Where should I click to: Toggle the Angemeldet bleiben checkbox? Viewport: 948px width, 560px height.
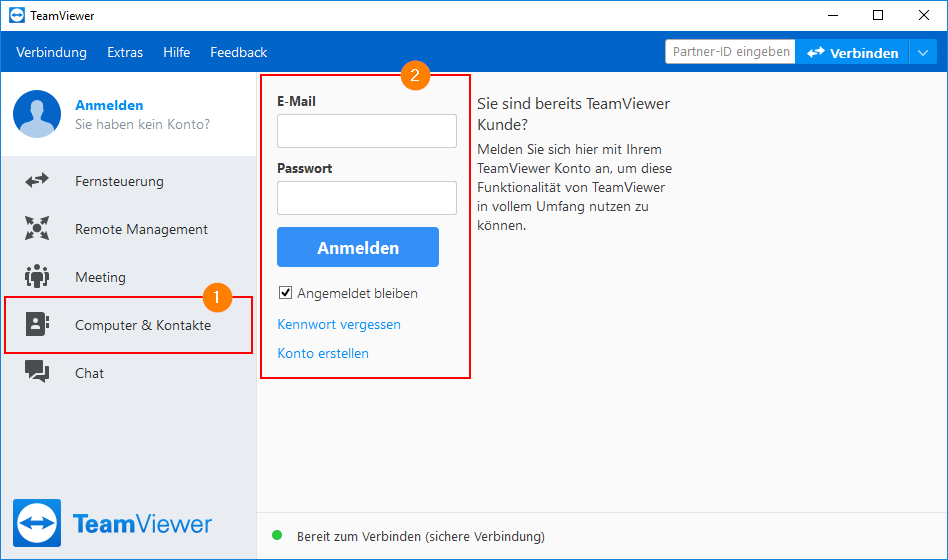point(285,293)
